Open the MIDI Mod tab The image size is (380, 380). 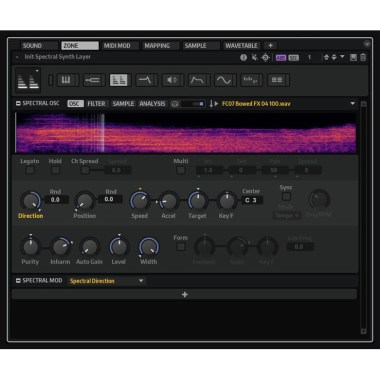coord(117,46)
